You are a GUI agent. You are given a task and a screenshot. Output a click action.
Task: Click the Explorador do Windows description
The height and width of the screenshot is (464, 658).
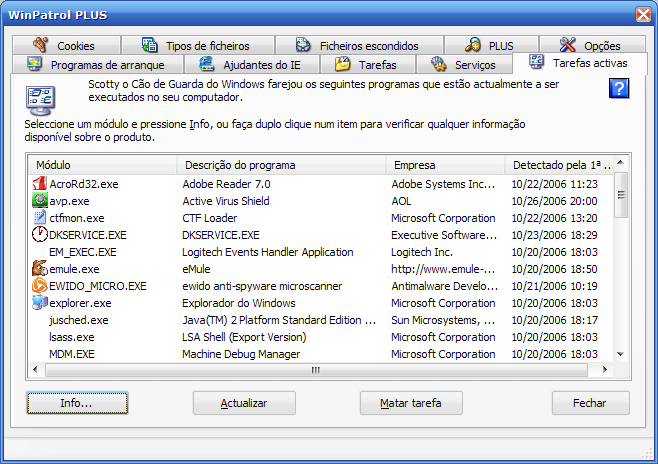click(239, 303)
